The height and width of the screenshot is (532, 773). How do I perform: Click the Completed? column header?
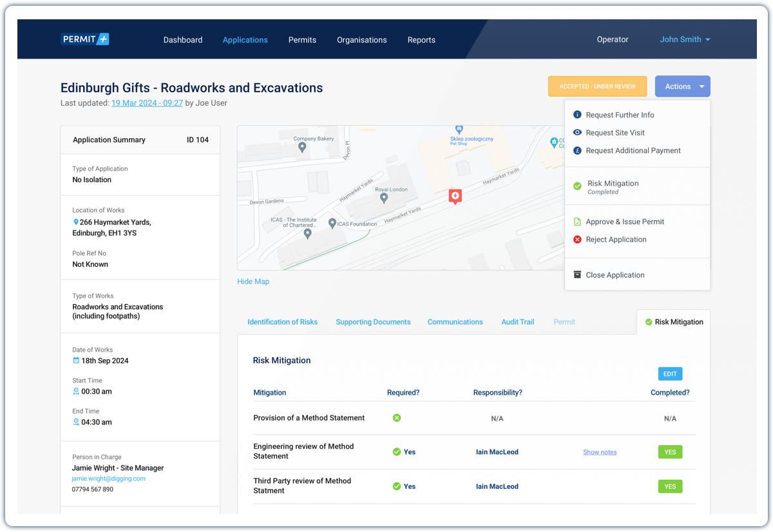pyautogui.click(x=670, y=392)
